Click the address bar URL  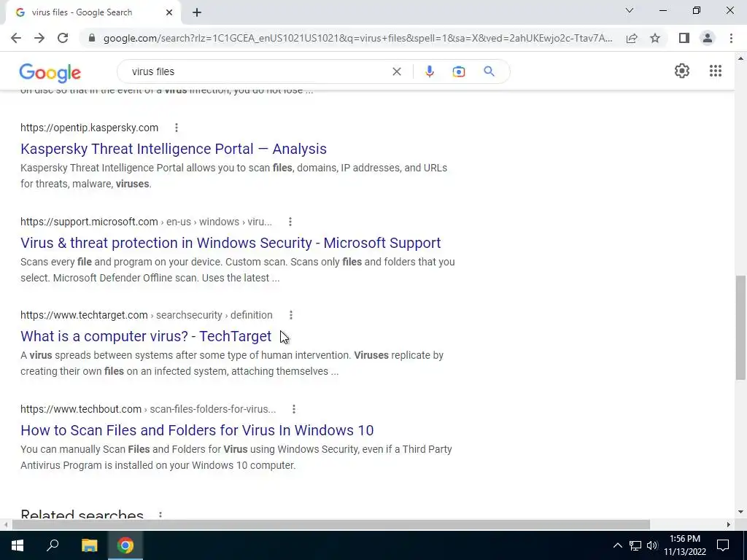357,38
